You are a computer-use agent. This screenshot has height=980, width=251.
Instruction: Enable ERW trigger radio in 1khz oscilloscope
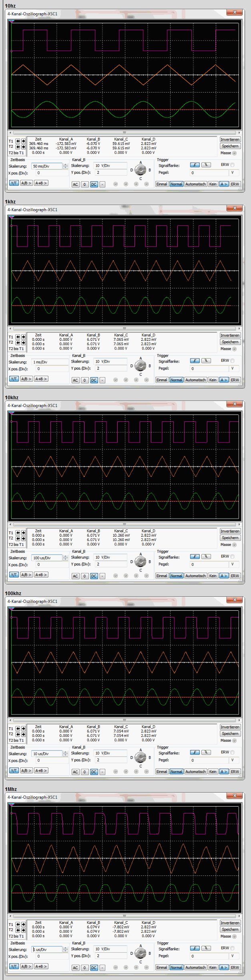(232, 360)
